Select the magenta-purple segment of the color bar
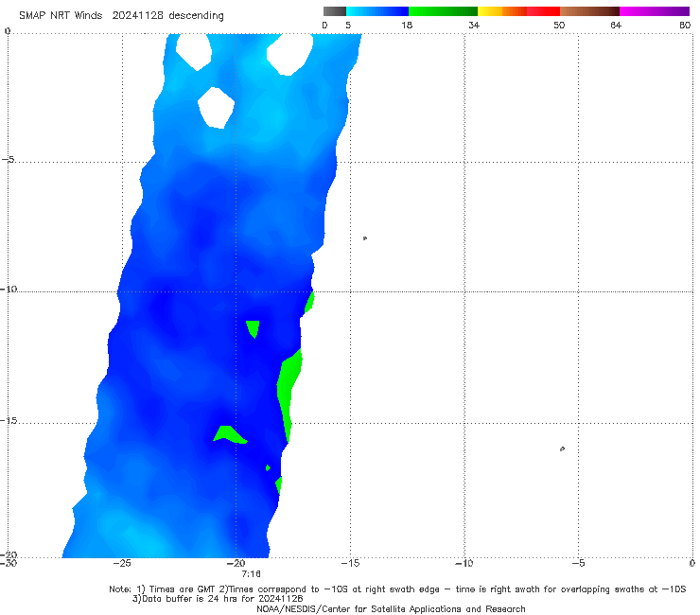 click(655, 11)
